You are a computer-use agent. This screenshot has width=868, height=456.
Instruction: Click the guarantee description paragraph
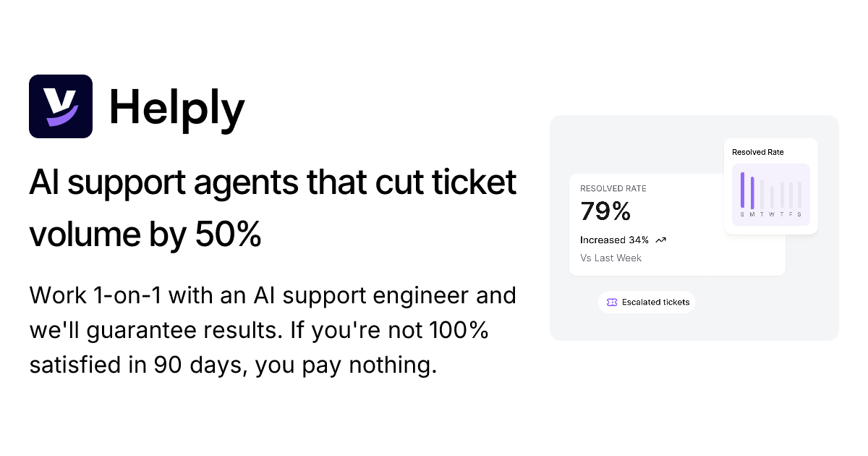click(x=273, y=329)
